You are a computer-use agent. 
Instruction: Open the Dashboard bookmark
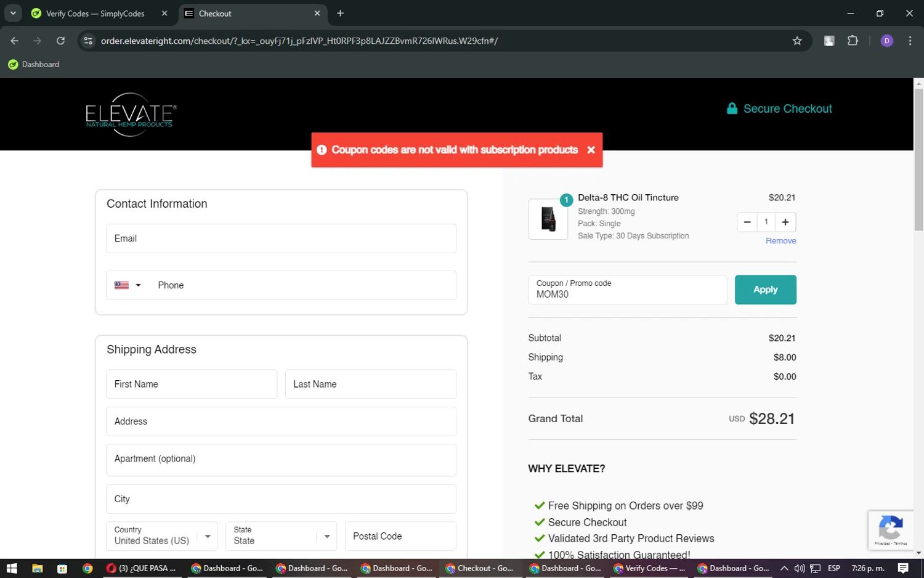pos(34,65)
